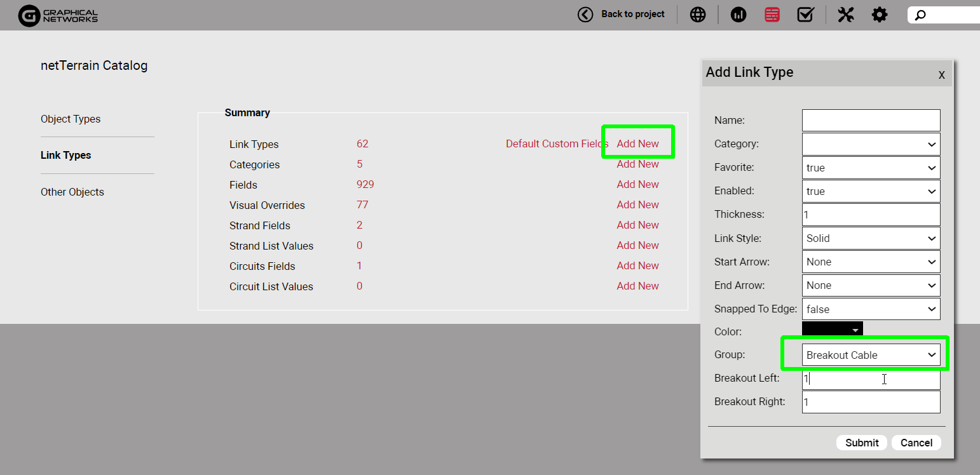Click the red catalog list icon
This screenshot has width=980, height=475.
772,15
